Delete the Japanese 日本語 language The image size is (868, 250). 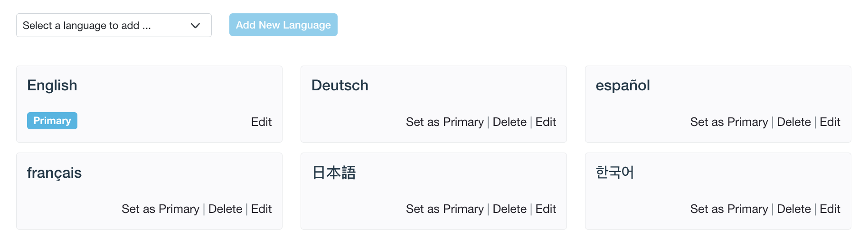[509, 209]
